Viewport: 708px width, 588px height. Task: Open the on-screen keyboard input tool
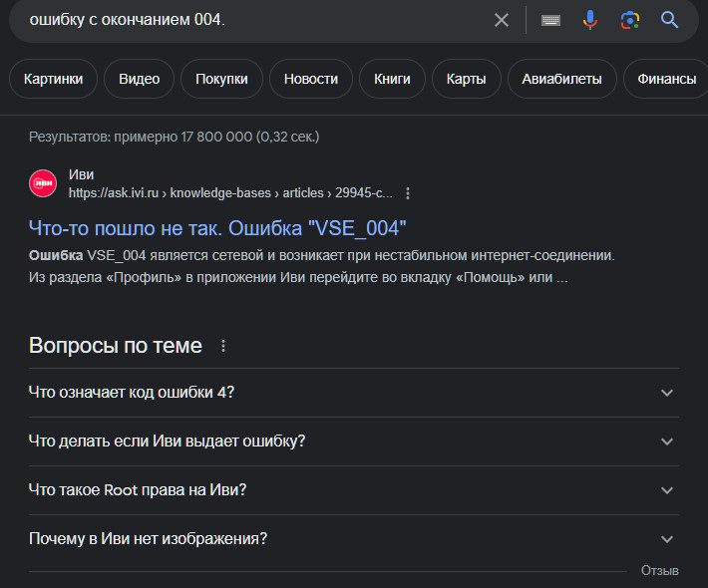tap(550, 20)
